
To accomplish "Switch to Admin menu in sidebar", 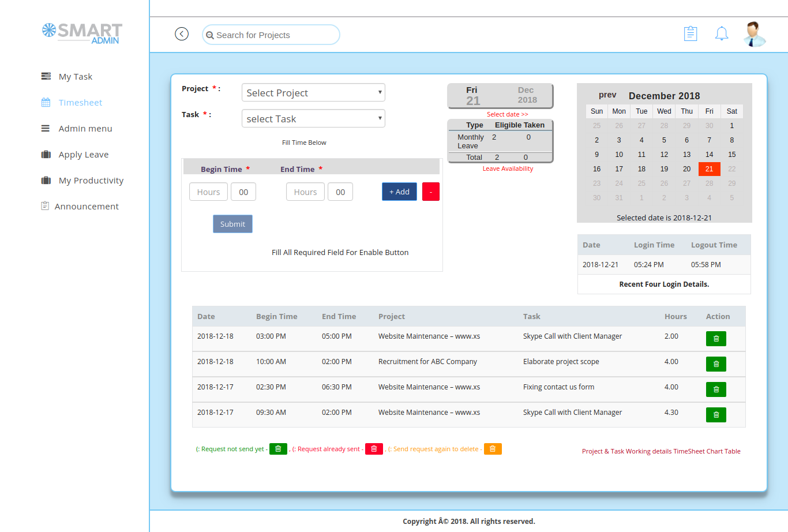I will (x=46, y=128).
